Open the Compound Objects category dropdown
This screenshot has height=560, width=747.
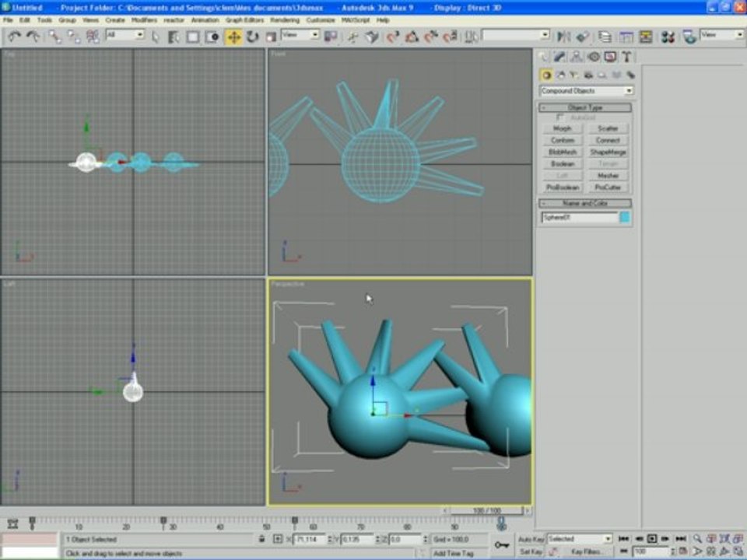coord(586,91)
